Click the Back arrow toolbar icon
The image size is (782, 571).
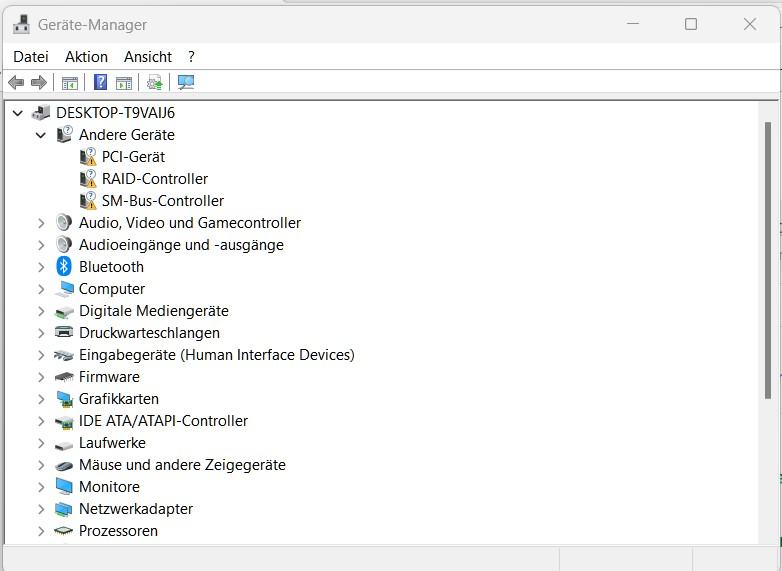[16, 82]
